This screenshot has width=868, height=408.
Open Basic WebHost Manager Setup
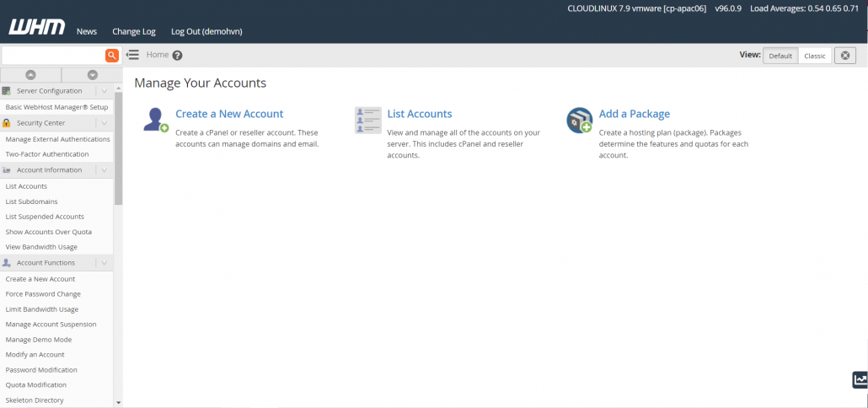tap(56, 107)
